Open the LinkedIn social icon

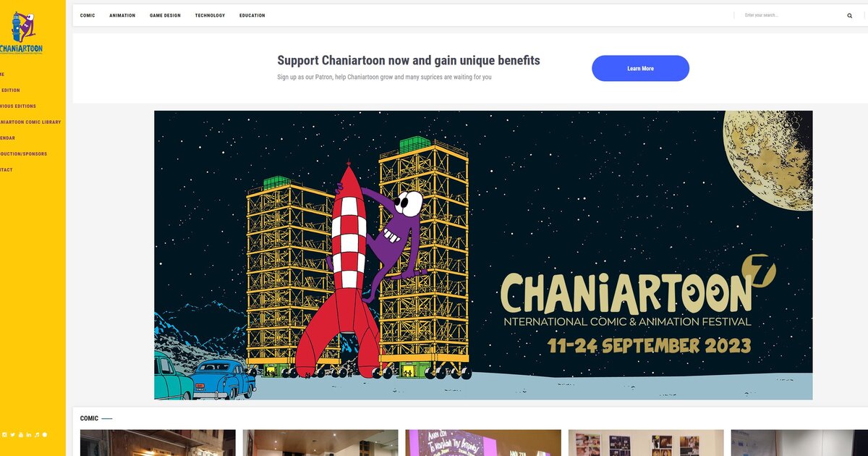tap(29, 434)
